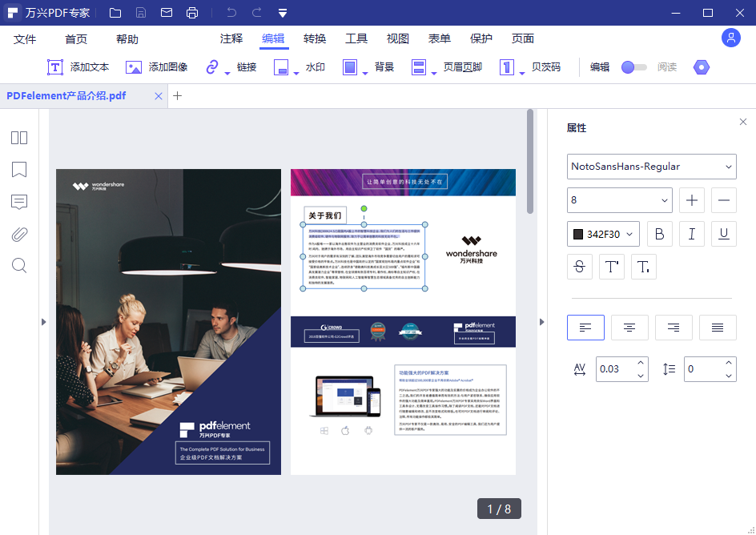
Task: Click the font size increase plus button
Action: (691, 200)
